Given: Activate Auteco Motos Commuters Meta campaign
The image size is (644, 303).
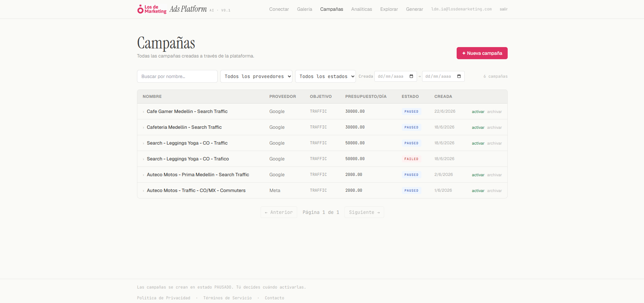Looking at the screenshot, I should tap(478, 191).
